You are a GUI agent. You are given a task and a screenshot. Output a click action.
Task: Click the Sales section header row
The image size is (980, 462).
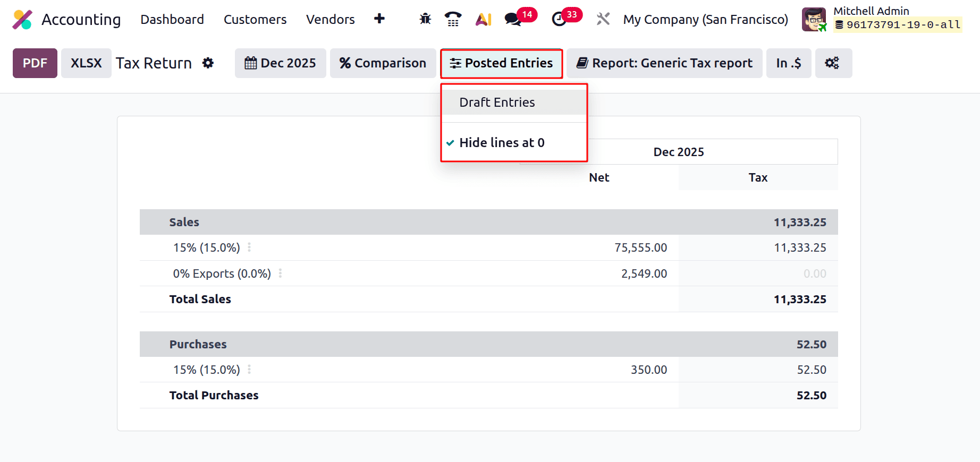488,222
